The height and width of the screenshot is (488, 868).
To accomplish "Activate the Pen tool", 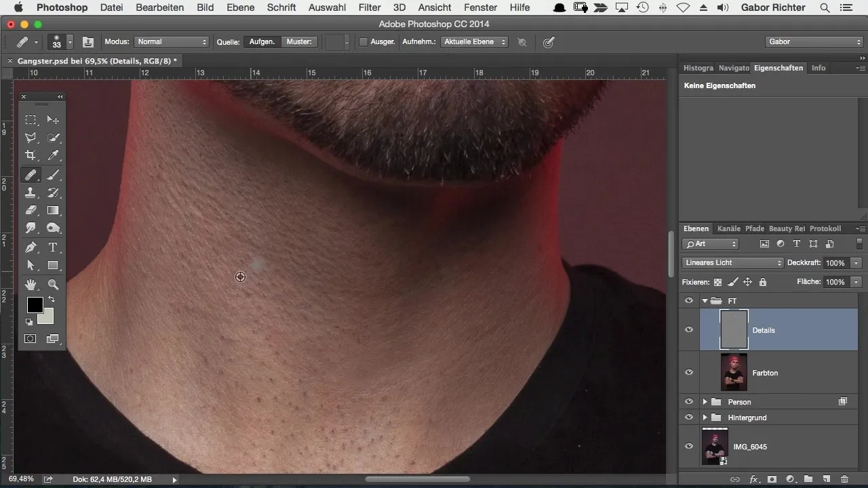I will point(31,247).
